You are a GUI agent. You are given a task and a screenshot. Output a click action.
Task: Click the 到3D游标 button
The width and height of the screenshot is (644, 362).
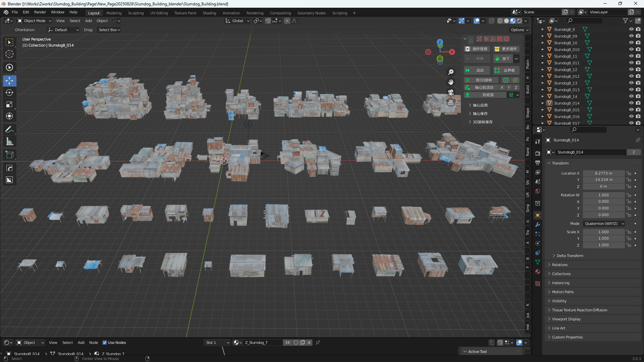point(481,80)
